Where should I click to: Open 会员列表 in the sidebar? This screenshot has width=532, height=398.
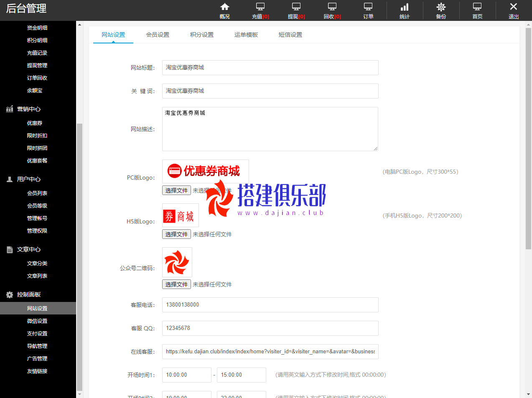[x=37, y=193]
